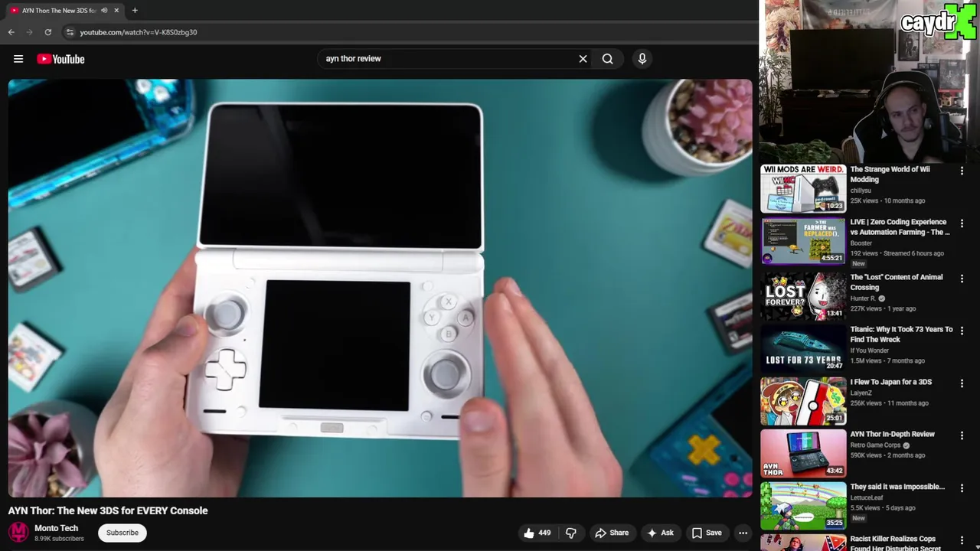Open options for AYN Thor In-Depth Review

pos(962,435)
